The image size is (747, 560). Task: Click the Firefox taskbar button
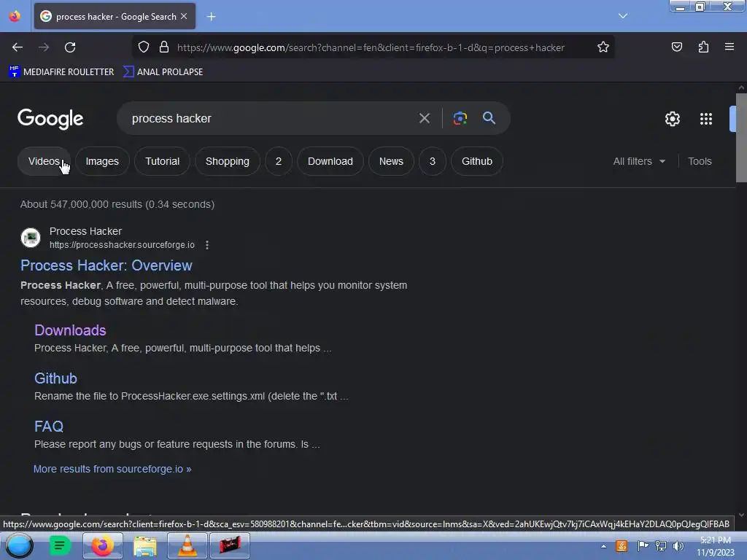[102, 545]
